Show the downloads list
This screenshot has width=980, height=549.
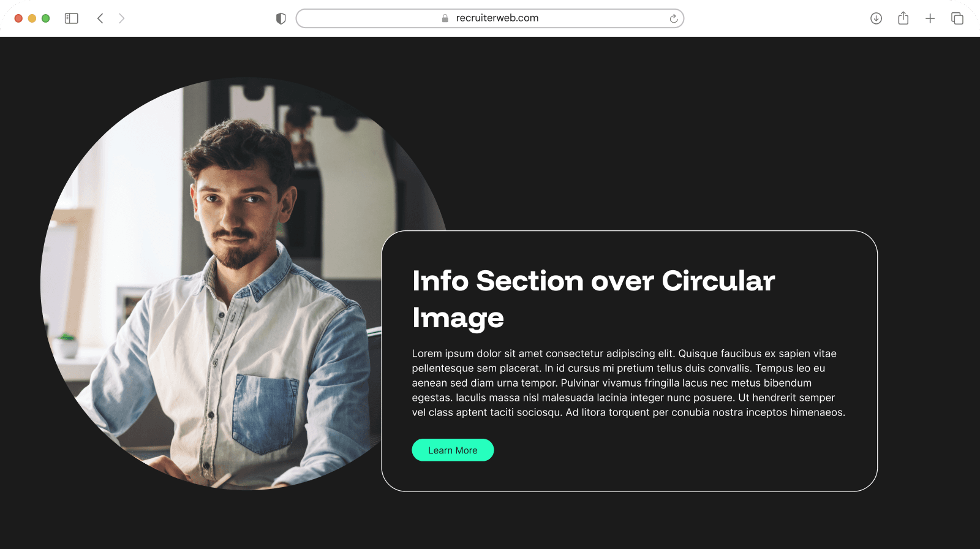tap(876, 18)
